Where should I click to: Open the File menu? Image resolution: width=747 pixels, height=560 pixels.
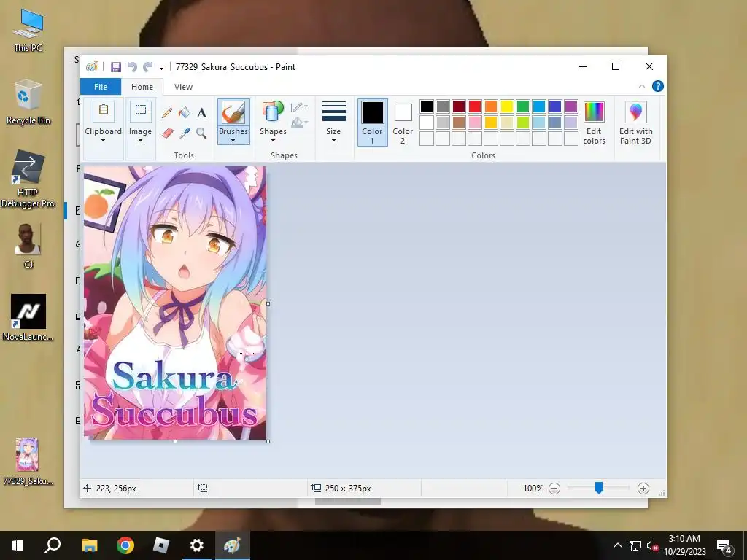click(101, 87)
